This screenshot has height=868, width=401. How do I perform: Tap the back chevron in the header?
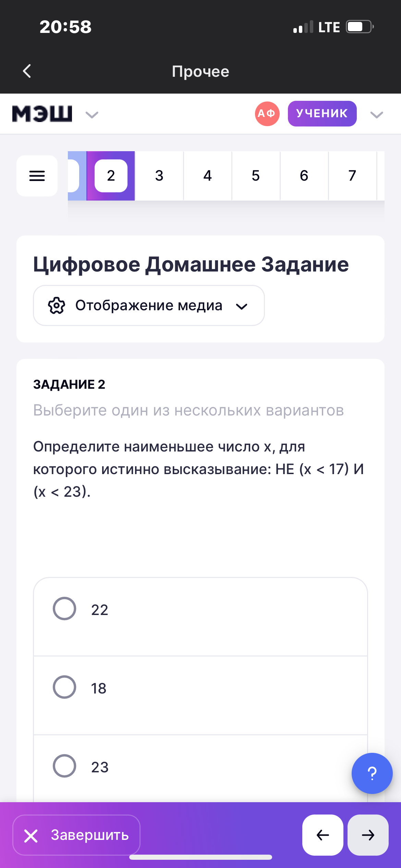click(x=27, y=71)
